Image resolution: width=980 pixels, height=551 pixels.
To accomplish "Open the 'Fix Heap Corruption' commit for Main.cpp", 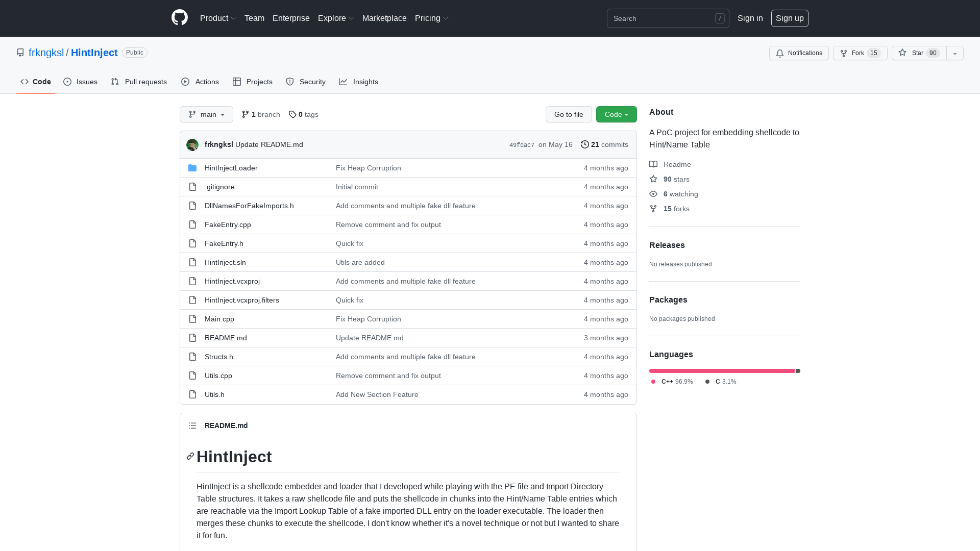I will coord(369,319).
